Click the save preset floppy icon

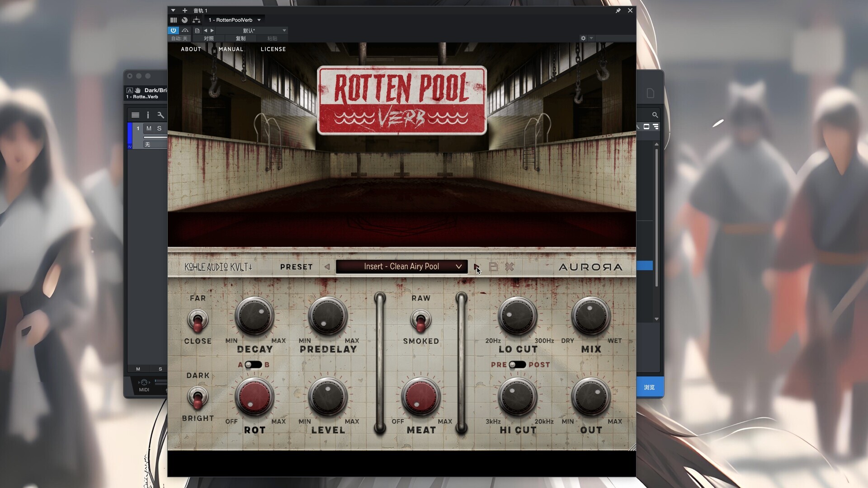[x=493, y=267]
